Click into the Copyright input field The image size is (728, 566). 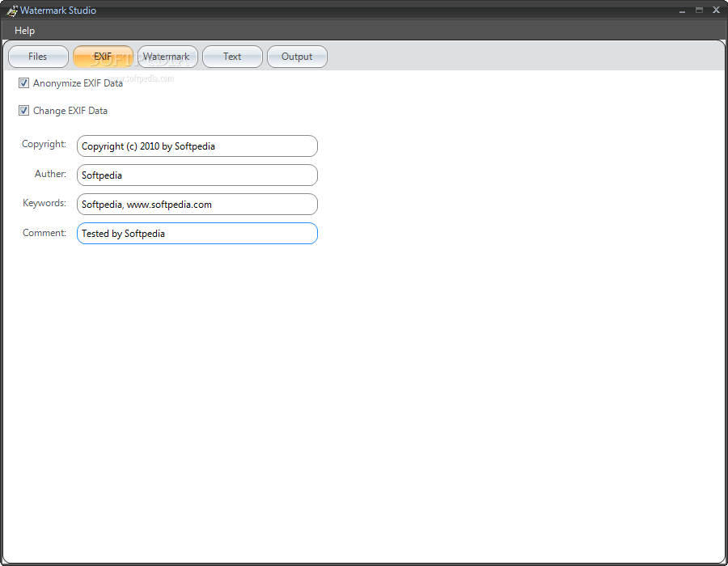point(197,146)
